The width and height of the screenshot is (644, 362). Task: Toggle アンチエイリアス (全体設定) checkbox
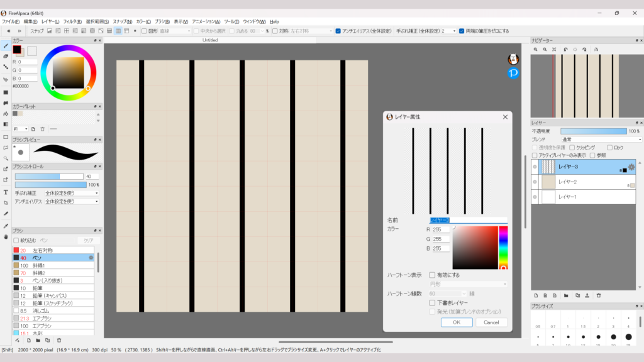[338, 31]
